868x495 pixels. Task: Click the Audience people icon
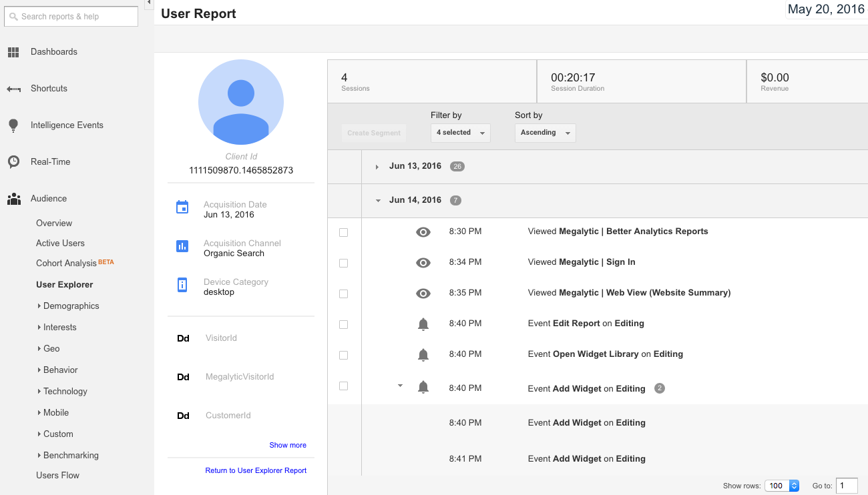tap(13, 199)
